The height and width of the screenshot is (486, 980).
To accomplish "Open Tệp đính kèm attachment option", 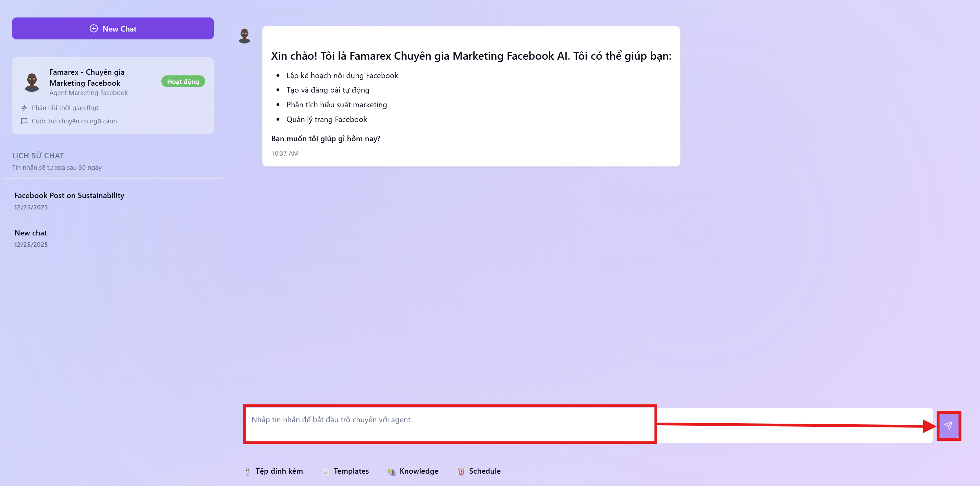I will (274, 471).
